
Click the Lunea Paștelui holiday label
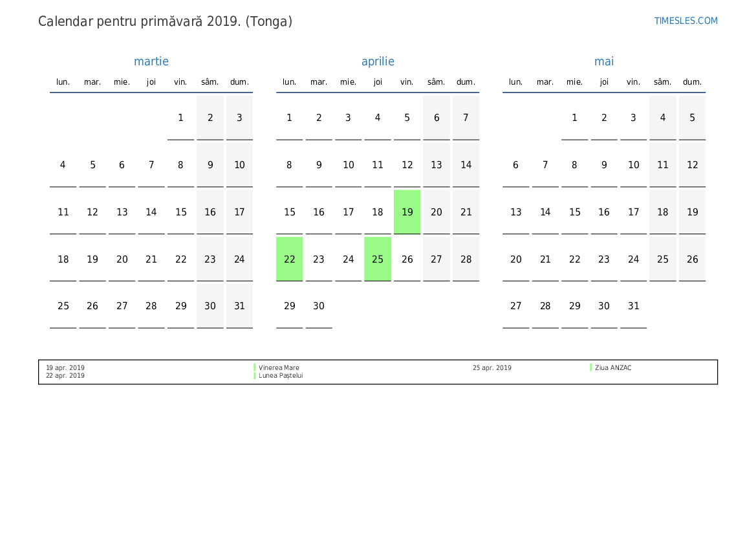coord(281,375)
